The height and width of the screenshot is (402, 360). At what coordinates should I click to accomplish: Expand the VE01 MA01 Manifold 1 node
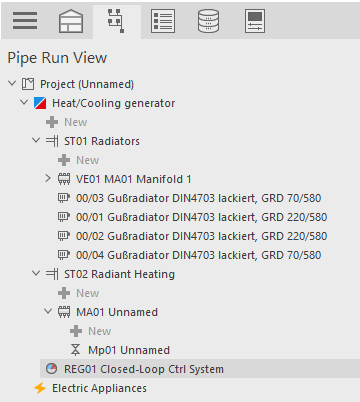[x=48, y=178]
